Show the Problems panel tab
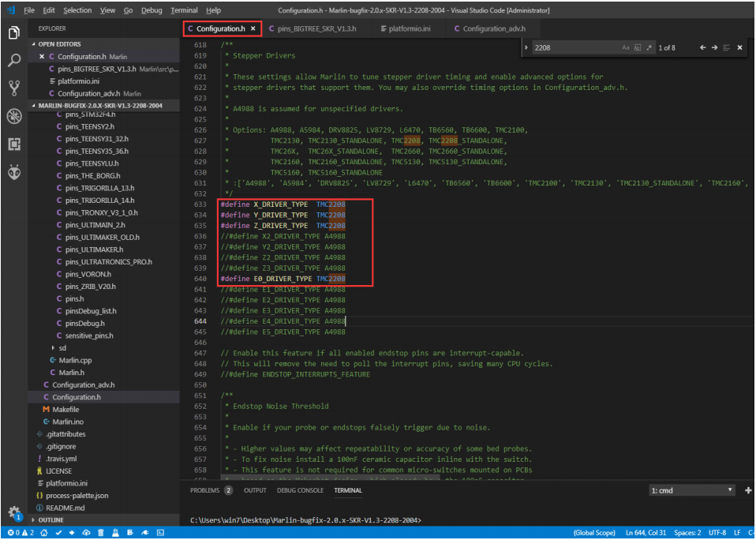 (204, 490)
